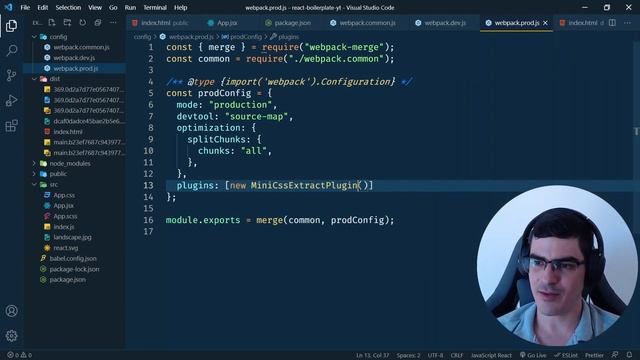640x360 pixels.
Task: Switch to the webpack.dev.js tab
Action: 440,23
